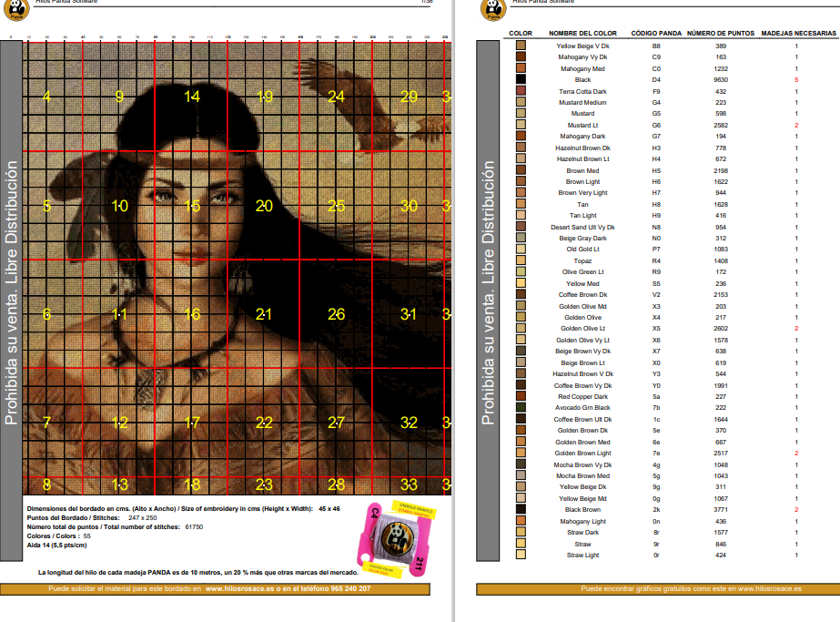Click the color name 'Beige Brown Vy Dk'

(582, 352)
